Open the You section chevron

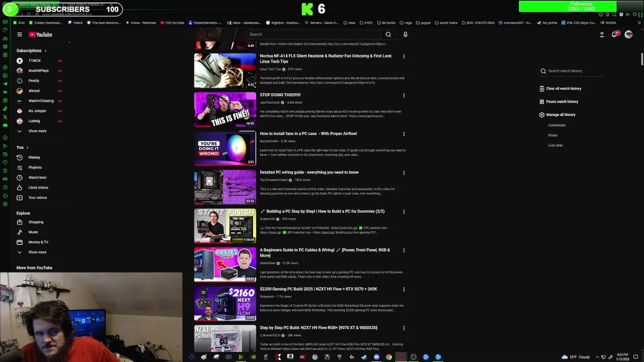click(27, 147)
